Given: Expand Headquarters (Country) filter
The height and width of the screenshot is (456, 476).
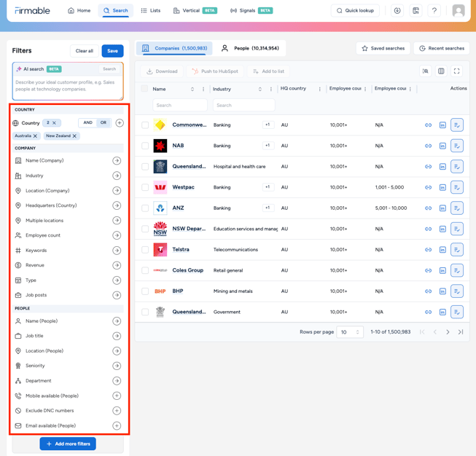Looking at the screenshot, I should 117,205.
